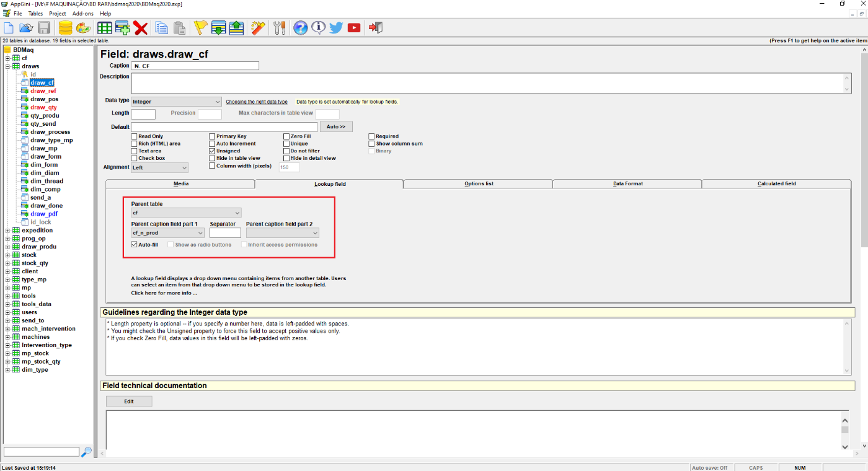Click the yellow flag toolbar icon
The image size is (868, 471).
click(200, 27)
